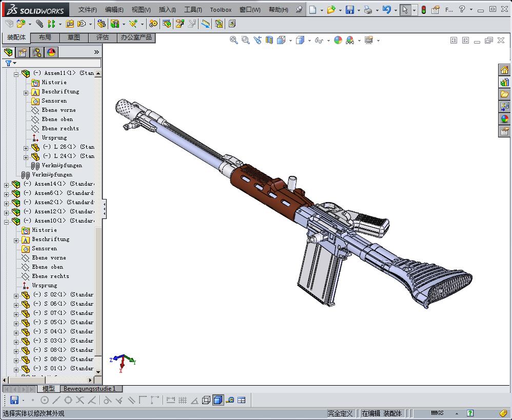Expand the Assem14<1> tree node
512x420 pixels.
pyautogui.click(x=6, y=184)
